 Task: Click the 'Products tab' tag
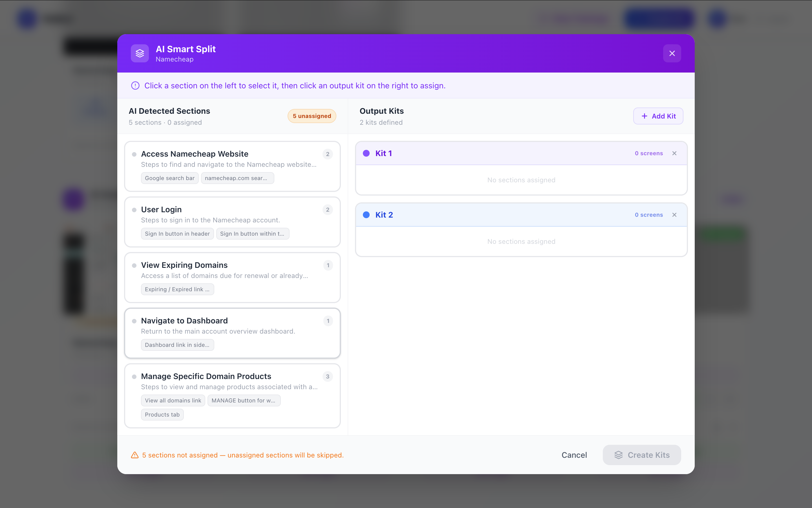(162, 415)
